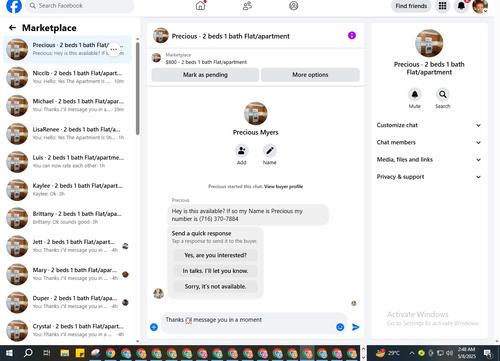Screen dimensions: 500x361
Task: Open Windows notification center icon
Action: coord(488,353)
